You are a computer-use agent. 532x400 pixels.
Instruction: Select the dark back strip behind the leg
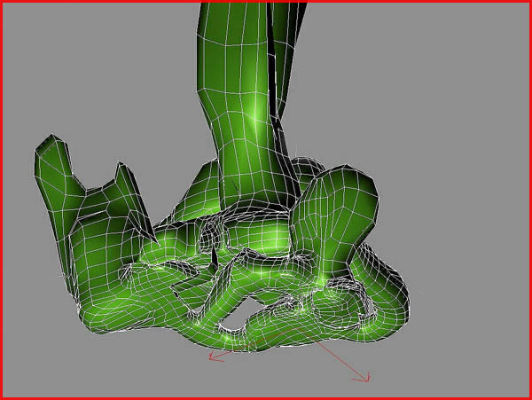point(291,53)
